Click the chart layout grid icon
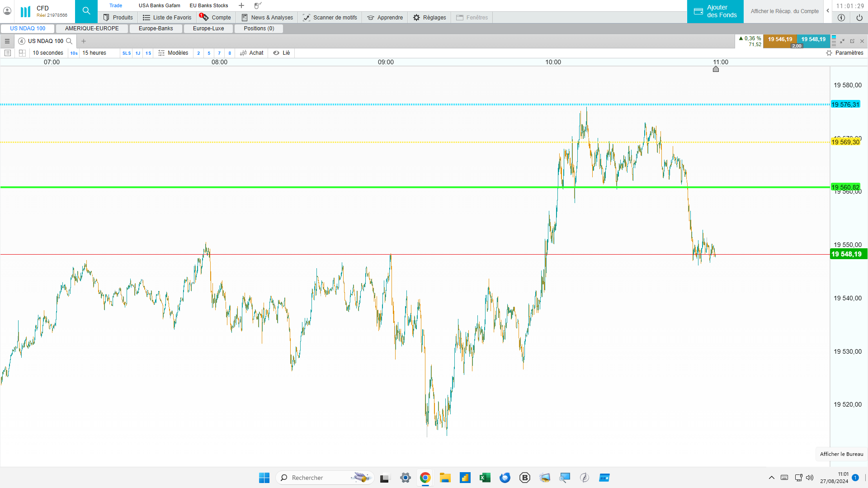 (x=22, y=53)
